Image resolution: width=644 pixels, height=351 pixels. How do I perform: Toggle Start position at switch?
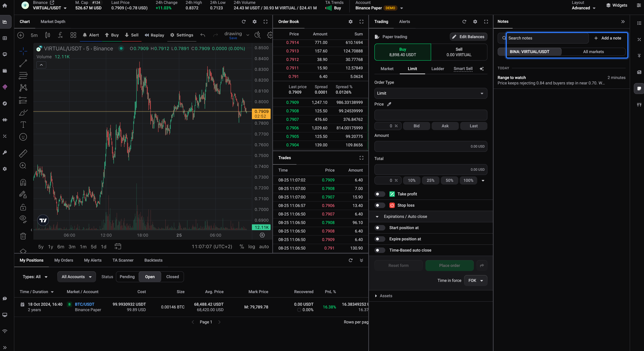click(x=380, y=228)
